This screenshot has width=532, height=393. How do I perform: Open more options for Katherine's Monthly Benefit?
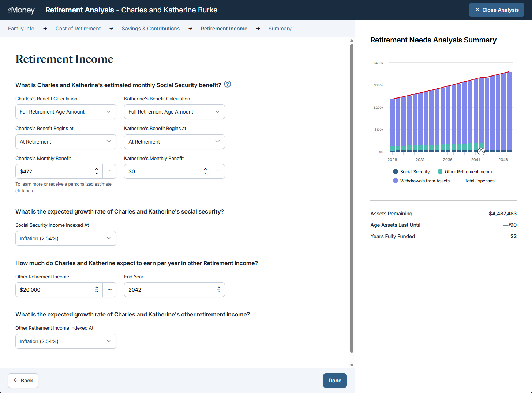[218, 171]
